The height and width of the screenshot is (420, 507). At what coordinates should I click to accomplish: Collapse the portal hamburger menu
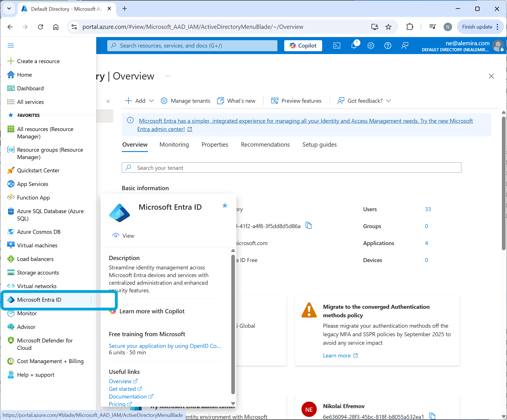pos(11,46)
